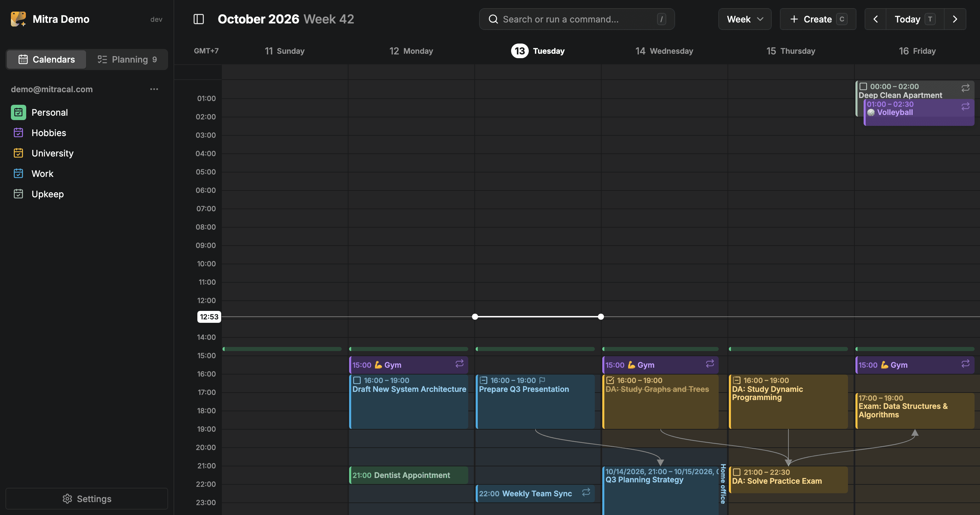Click the demo@mitracal.com account label
Image resolution: width=980 pixels, height=515 pixels.
click(52, 89)
